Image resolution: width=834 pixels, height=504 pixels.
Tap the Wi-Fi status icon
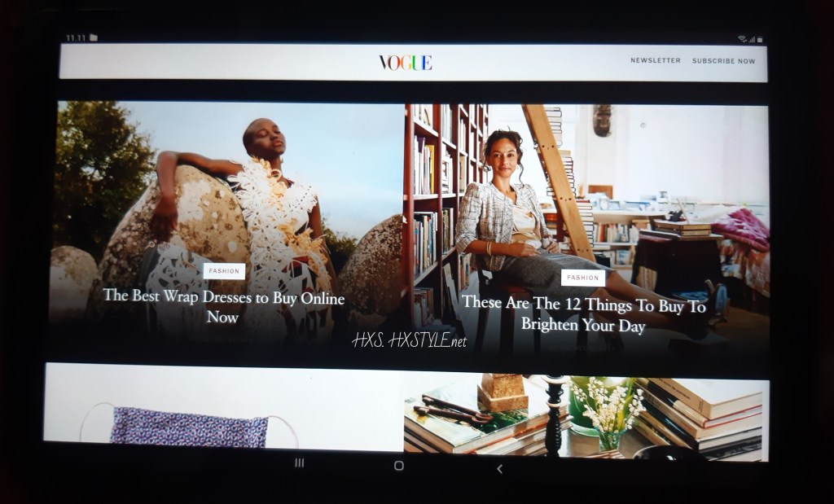[742, 39]
